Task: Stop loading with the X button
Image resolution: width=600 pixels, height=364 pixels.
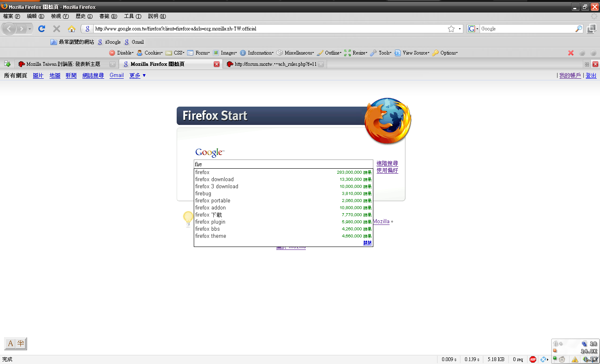Action: pyautogui.click(x=57, y=29)
